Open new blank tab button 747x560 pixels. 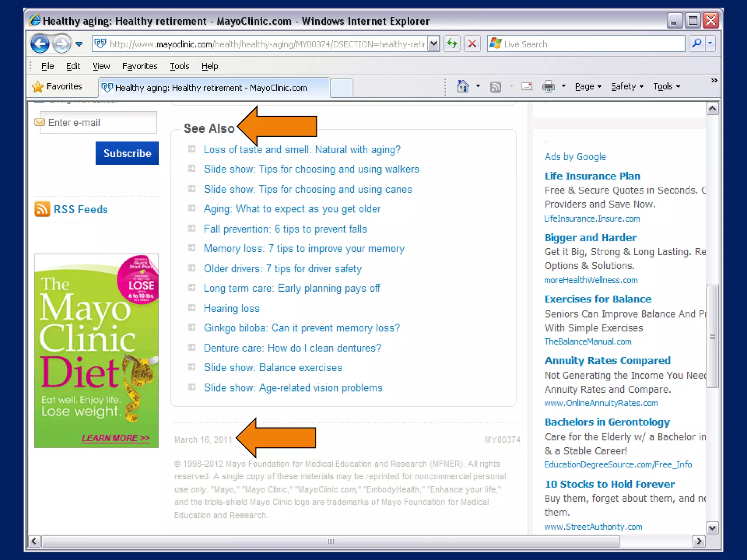coord(341,88)
